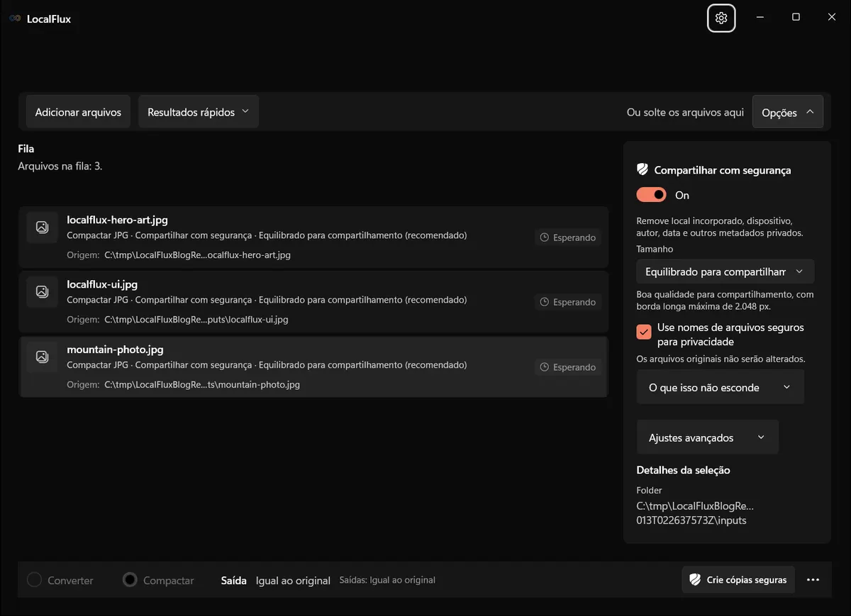The image size is (851, 616).
Task: Click Ou solte os arquivos aqui text
Action: (685, 112)
